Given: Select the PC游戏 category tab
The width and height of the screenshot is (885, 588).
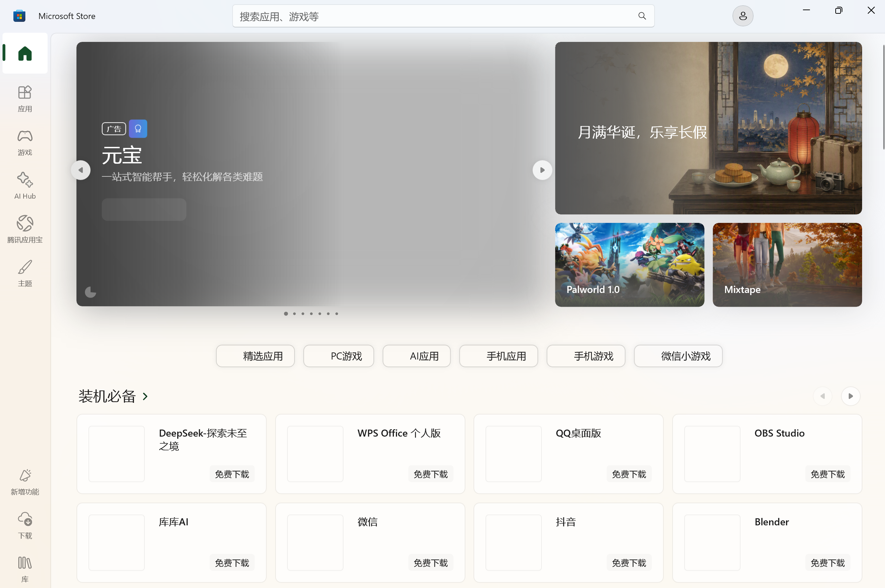Looking at the screenshot, I should click(339, 356).
